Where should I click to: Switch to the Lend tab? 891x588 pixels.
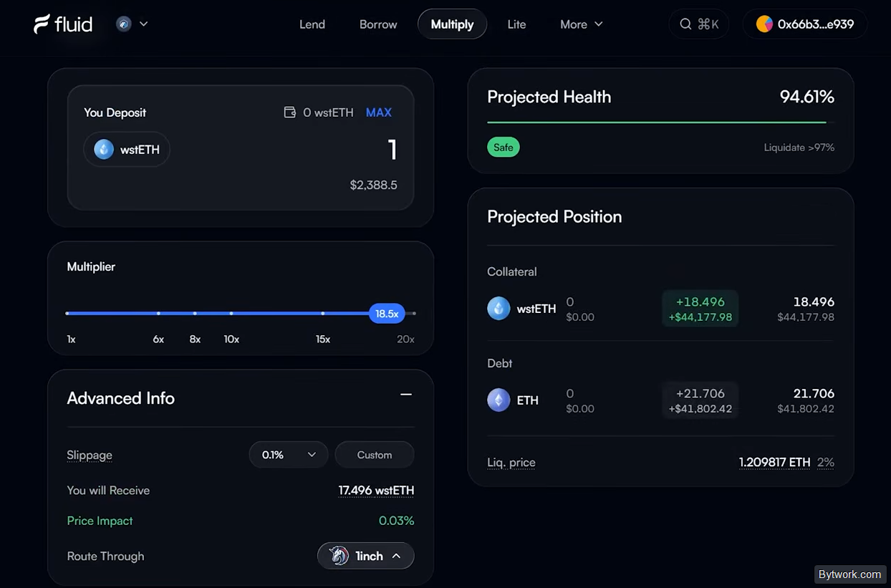click(x=312, y=24)
